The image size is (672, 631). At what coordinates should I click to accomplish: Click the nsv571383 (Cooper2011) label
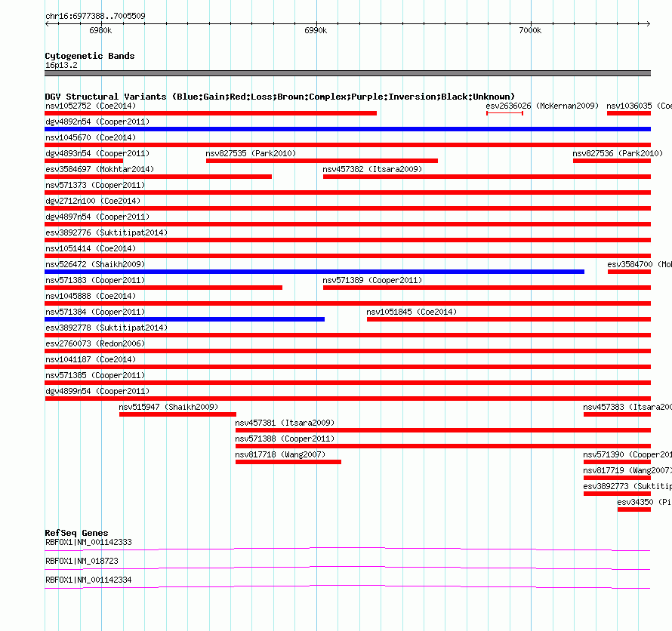pyautogui.click(x=95, y=280)
